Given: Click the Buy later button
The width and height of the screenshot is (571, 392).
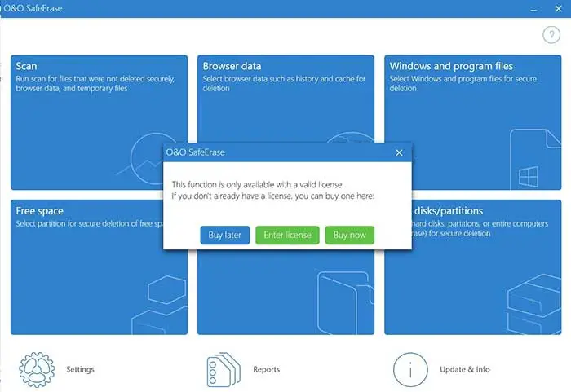Looking at the screenshot, I should 224,236.
